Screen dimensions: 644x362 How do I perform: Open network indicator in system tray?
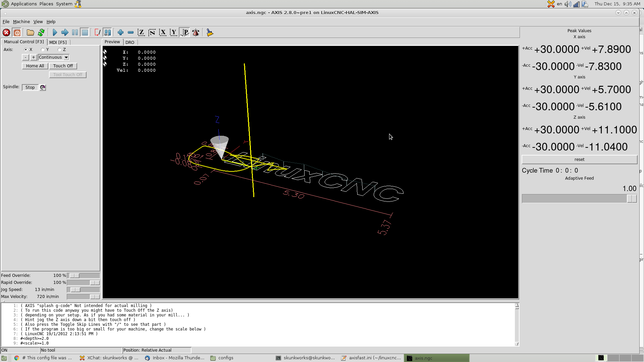[576, 4]
